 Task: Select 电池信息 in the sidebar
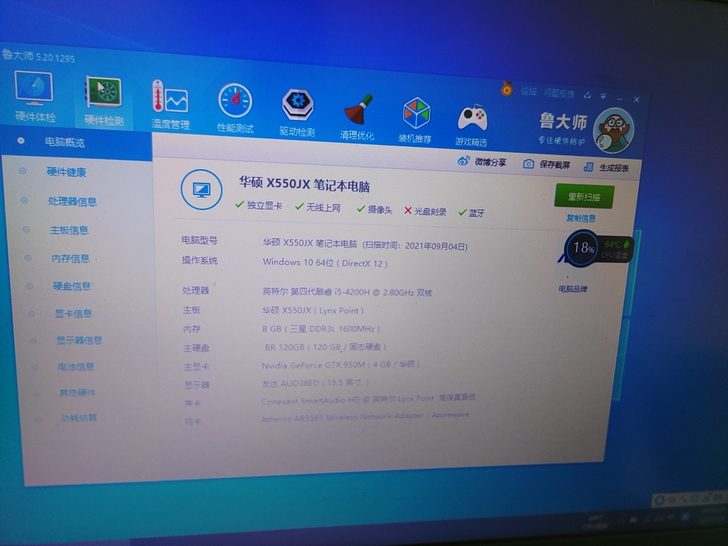(76, 366)
